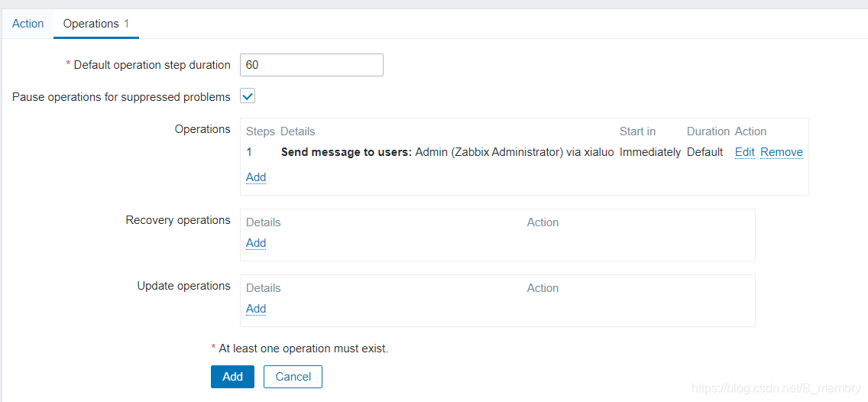Viewport: 868px width, 402px height.
Task: Cancel the action form
Action: (x=293, y=377)
